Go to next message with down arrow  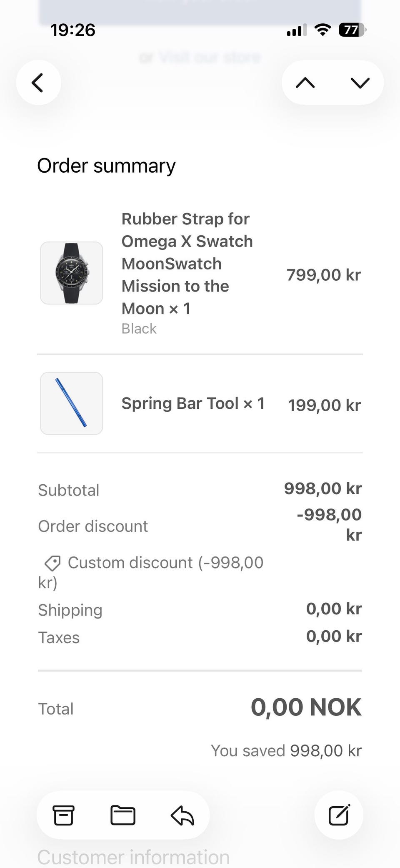[x=360, y=83]
